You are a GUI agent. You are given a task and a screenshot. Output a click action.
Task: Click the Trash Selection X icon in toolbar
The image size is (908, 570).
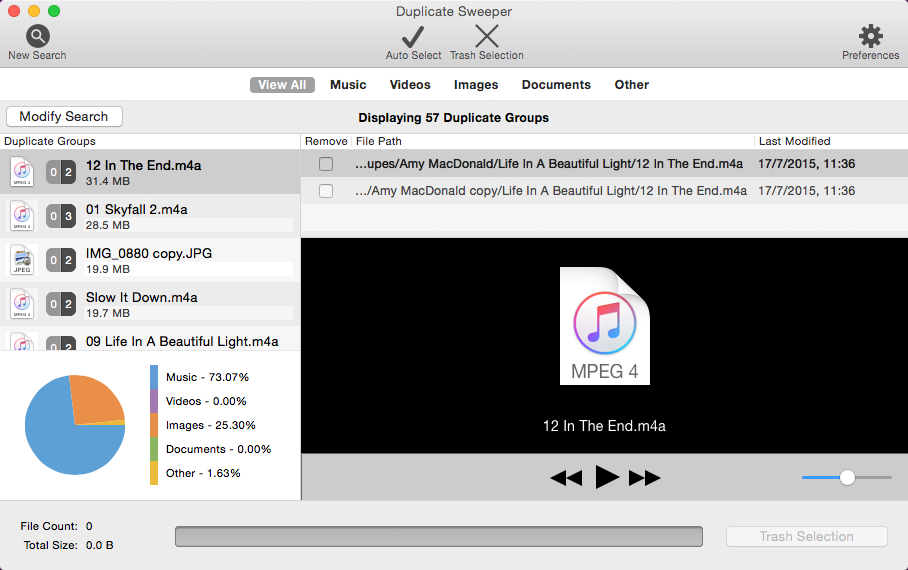pyautogui.click(x=487, y=37)
